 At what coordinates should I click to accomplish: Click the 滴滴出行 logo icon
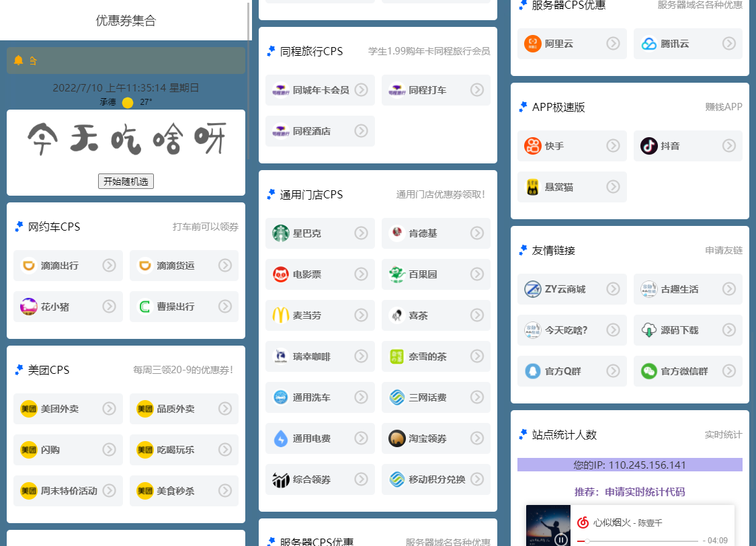tap(29, 266)
